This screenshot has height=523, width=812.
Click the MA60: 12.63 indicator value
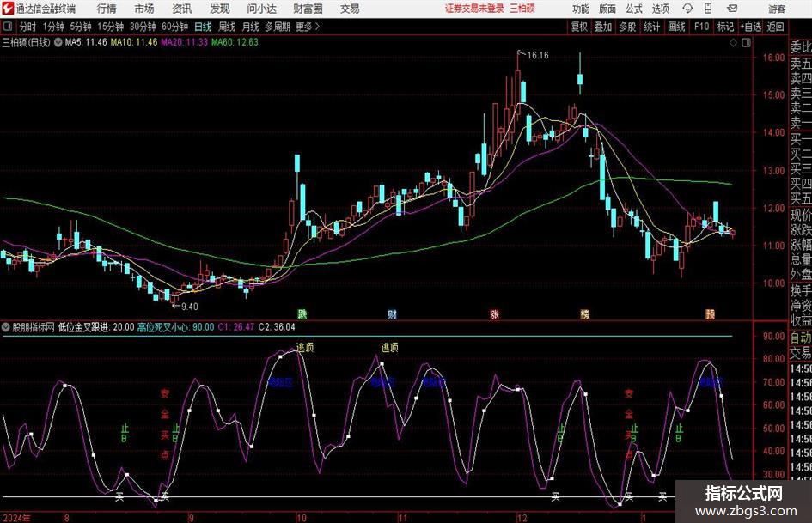click(235, 42)
